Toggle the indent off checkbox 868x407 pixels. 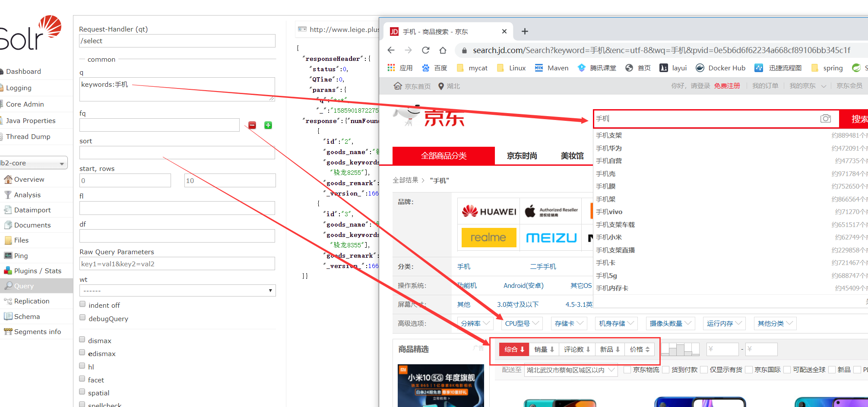82,304
